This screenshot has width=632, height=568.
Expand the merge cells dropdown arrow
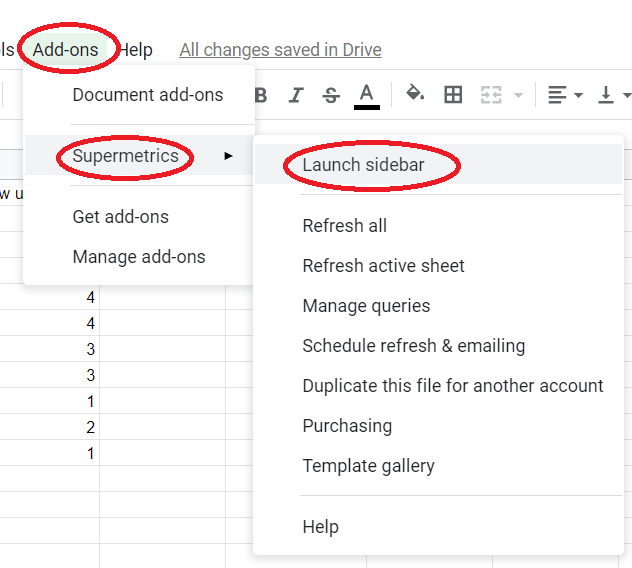tap(518, 96)
